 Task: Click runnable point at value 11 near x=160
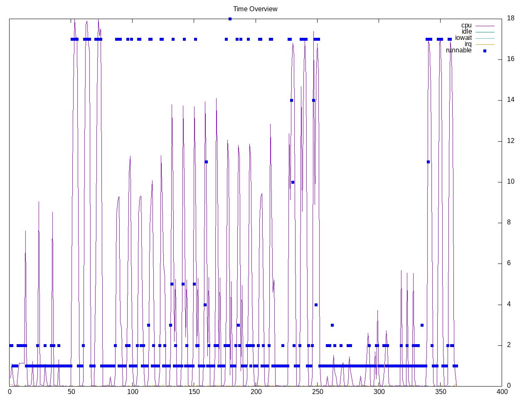tap(206, 162)
